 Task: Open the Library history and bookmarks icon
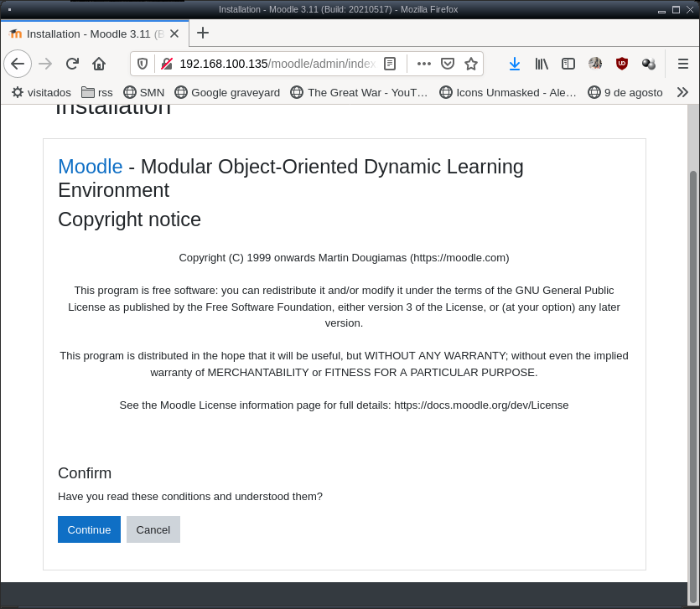click(x=542, y=64)
